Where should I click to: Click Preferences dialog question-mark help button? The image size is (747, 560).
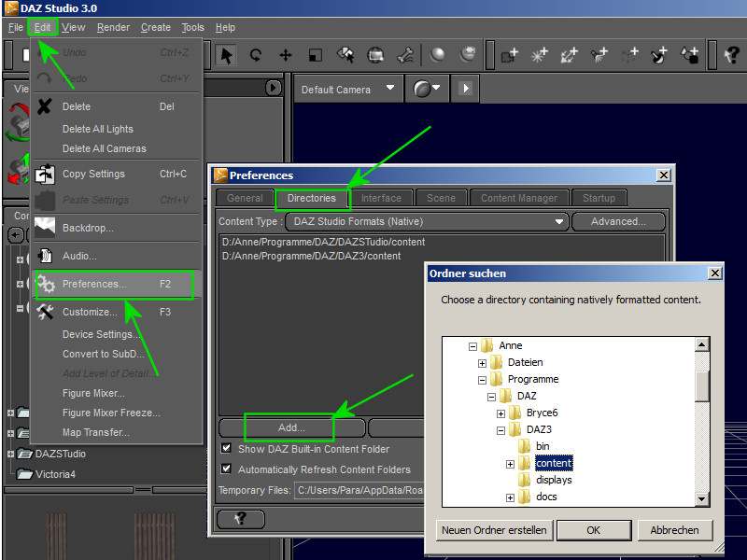pyautogui.click(x=241, y=519)
